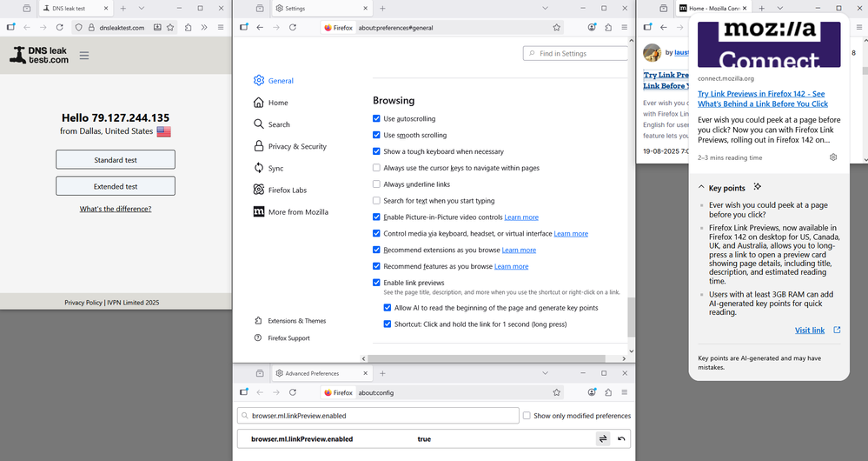Click the horizontal scrollbar under Settings page
Screen dimensions: 868x461
[495, 357]
